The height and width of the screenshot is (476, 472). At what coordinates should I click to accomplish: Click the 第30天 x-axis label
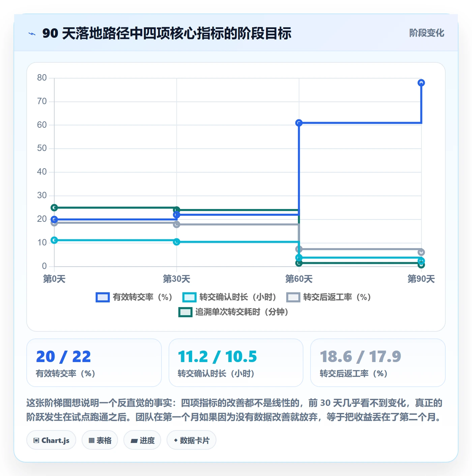[x=177, y=279]
